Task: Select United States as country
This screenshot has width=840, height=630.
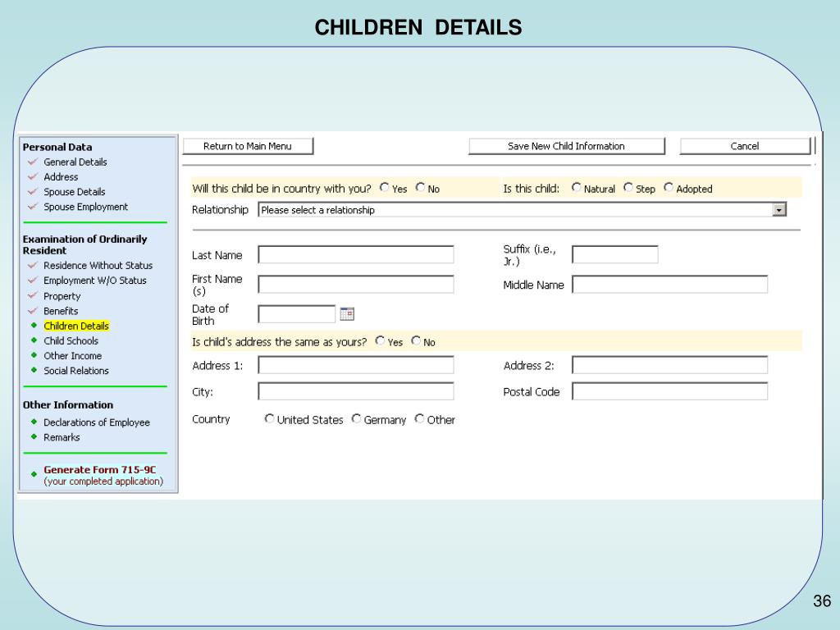Action: (x=269, y=419)
